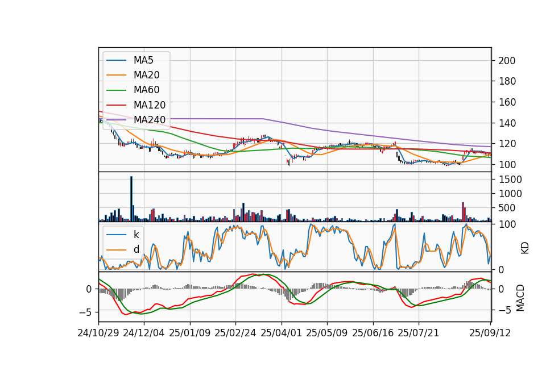The height and width of the screenshot is (392, 546).
Task: Click the green MA60 legend line sample
Action: [116, 90]
